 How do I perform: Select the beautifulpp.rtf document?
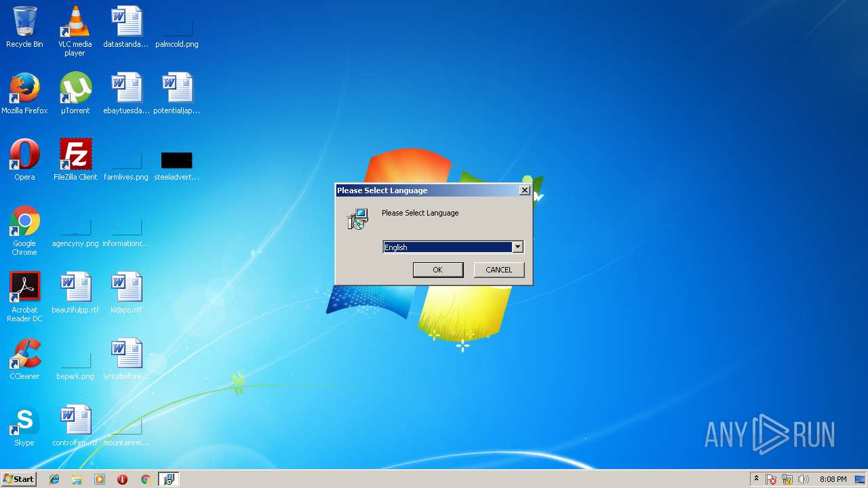[x=75, y=293]
